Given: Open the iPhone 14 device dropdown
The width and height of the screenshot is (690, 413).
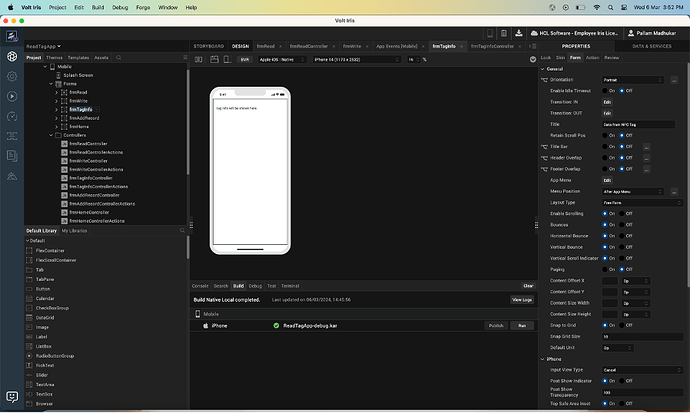Looking at the screenshot, I should (x=356, y=60).
